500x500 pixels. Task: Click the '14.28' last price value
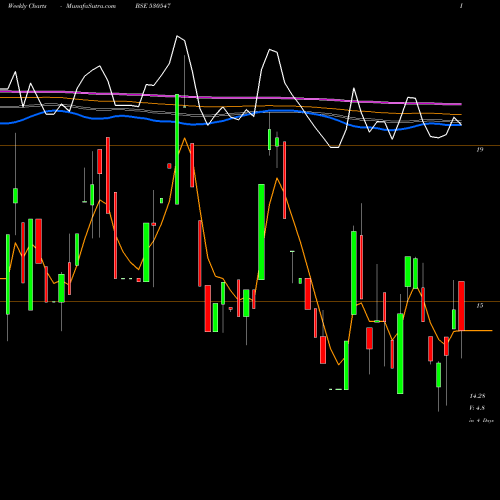(477, 396)
